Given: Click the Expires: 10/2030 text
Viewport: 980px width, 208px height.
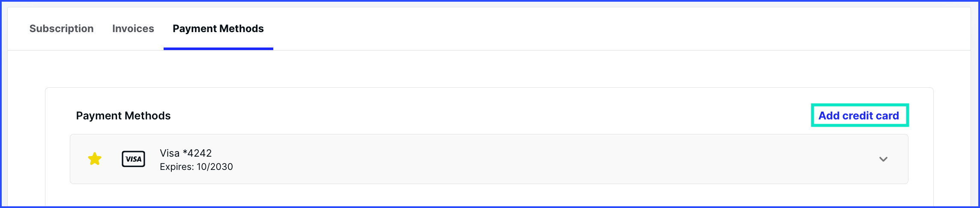Looking at the screenshot, I should point(196,167).
